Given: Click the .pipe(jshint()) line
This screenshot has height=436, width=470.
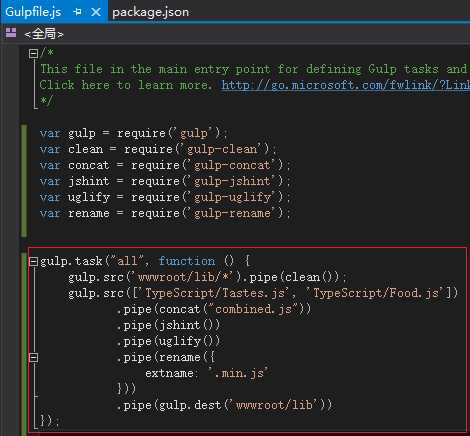Looking at the screenshot, I should (x=168, y=325).
